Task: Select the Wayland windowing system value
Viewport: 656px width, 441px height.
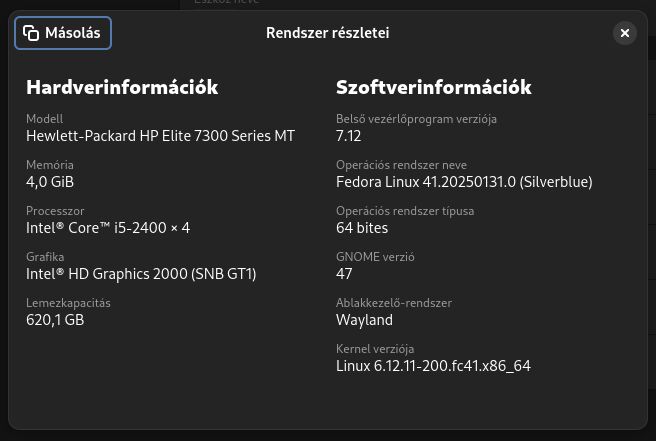Action: 364,320
